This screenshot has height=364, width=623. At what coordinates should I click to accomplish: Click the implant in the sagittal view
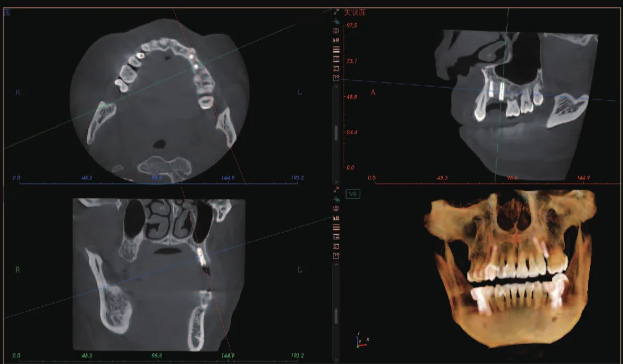pos(501,91)
